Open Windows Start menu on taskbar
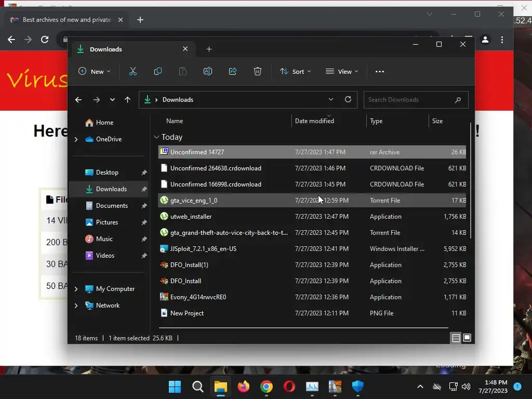 [175, 387]
